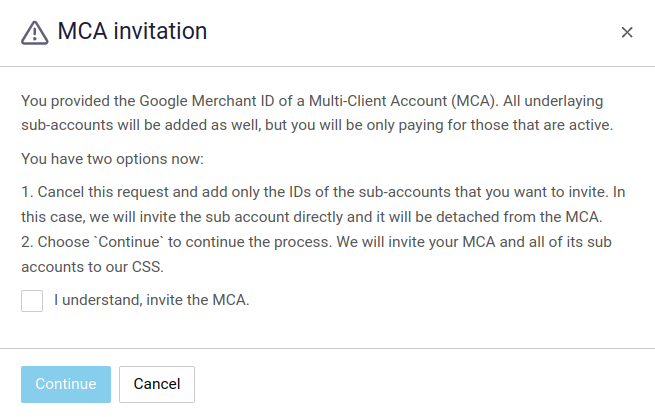Click the 'You have two options now:' text

pyautogui.click(x=112, y=159)
